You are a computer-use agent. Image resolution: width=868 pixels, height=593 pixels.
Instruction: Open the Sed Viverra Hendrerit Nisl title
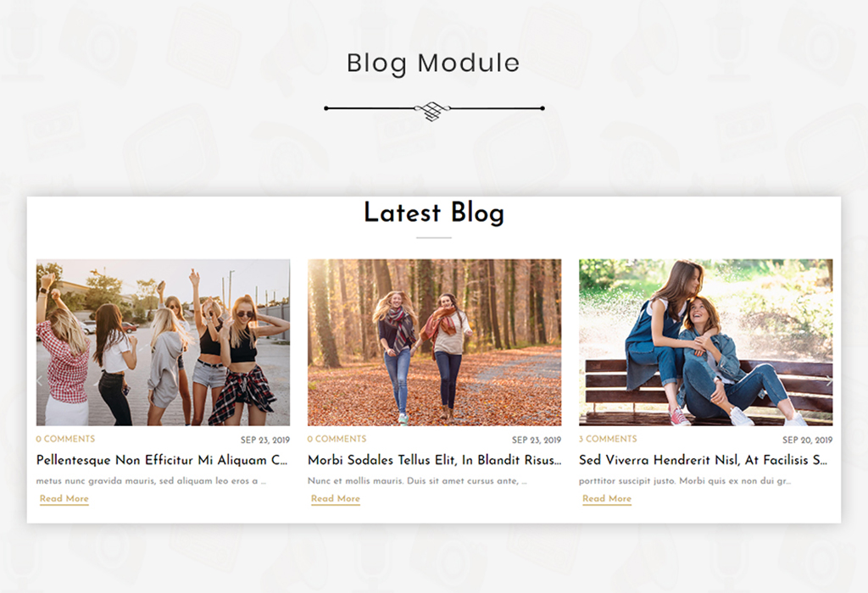(x=703, y=460)
